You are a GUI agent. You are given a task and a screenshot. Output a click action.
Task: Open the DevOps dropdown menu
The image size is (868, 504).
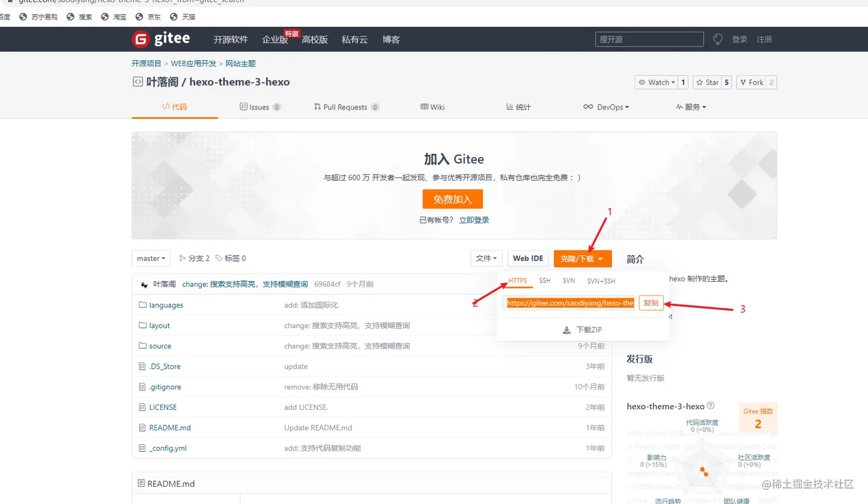tap(606, 107)
